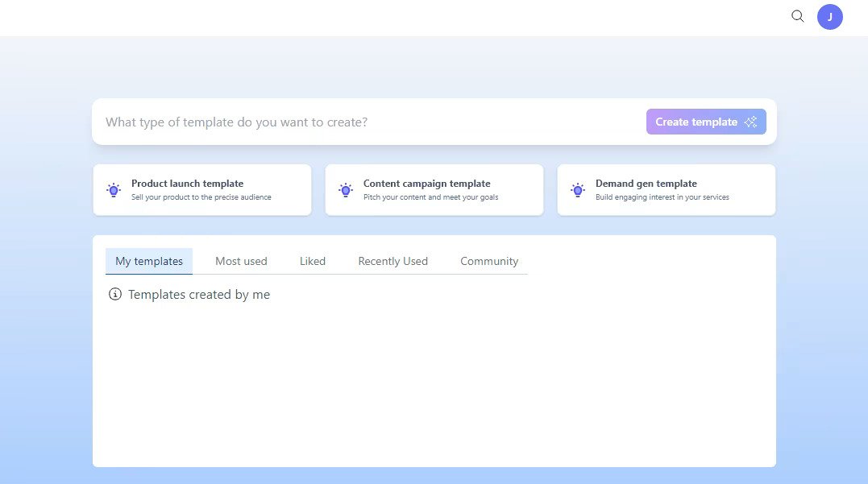Switch to the Most used tab
Image resolution: width=868 pixels, height=484 pixels.
(241, 261)
